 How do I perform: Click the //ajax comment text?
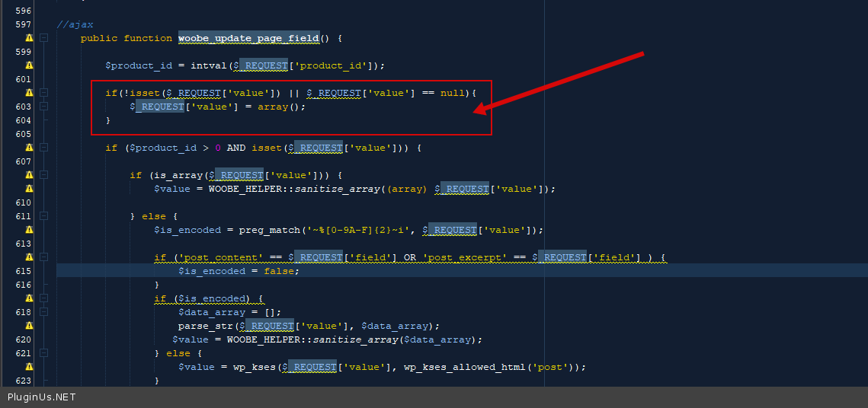75,24
